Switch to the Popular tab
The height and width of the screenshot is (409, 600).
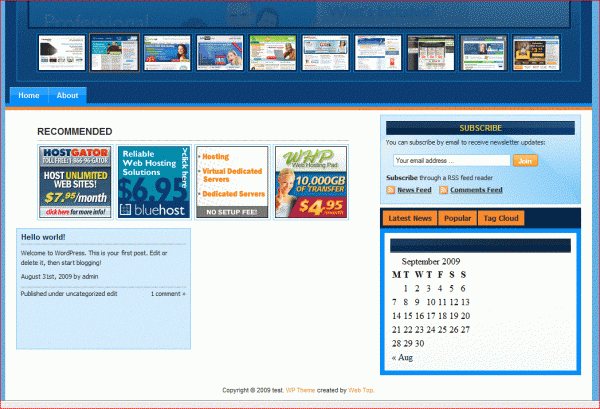(457, 218)
